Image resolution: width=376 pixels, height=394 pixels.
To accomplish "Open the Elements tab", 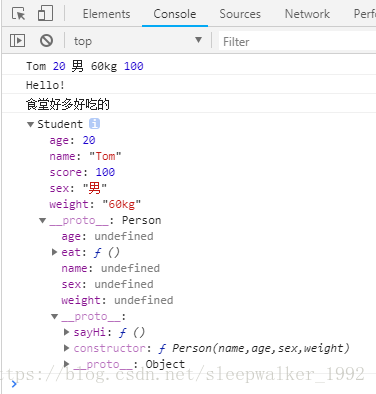I will (107, 14).
